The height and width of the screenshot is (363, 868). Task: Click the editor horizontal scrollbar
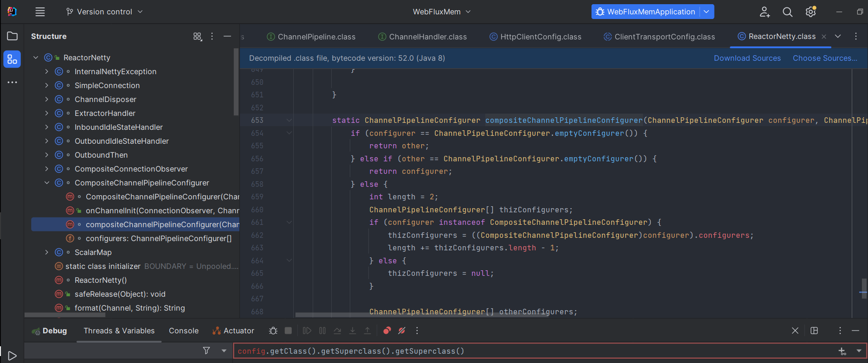(423, 315)
